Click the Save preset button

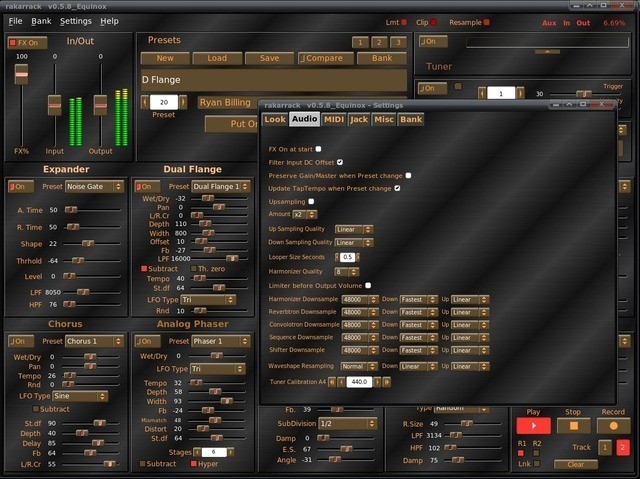point(269,58)
